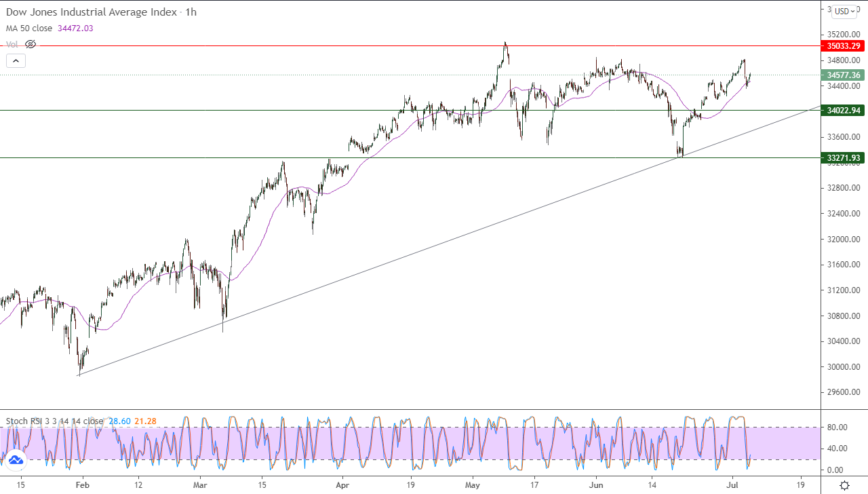The image size is (868, 494).
Task: Click the 14 date label on time axis
Action: 652,485
